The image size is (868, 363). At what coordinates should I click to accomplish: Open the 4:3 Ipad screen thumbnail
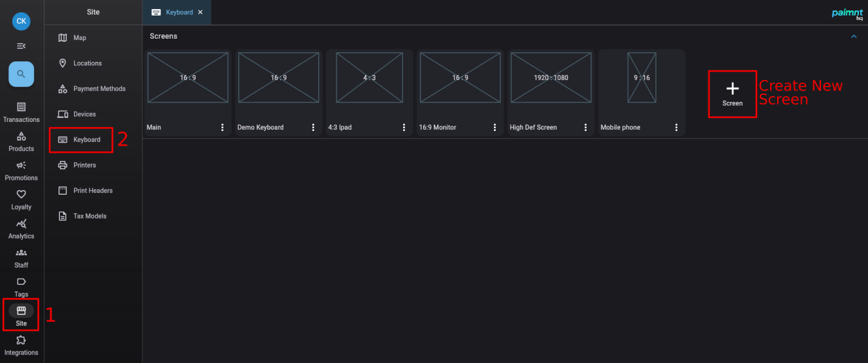point(369,77)
